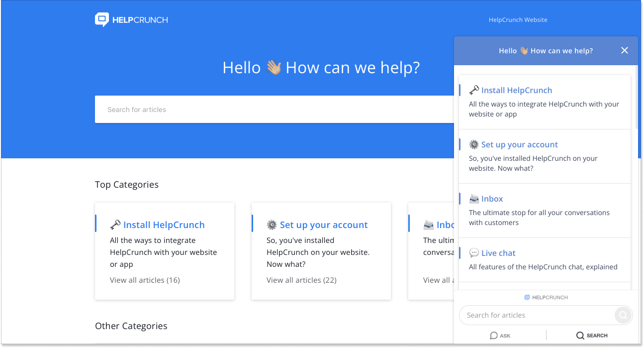The height and width of the screenshot is (348, 644).
Task: Close the help widget panel
Action: tap(625, 50)
